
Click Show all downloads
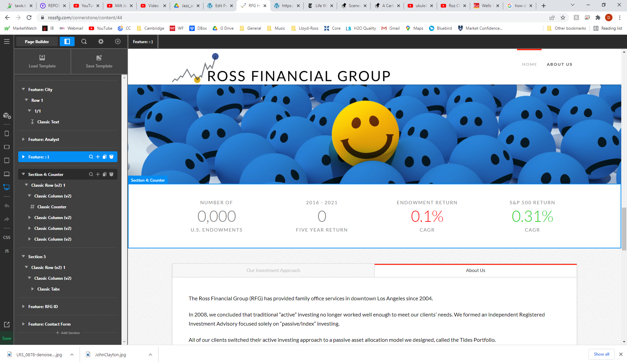click(x=601, y=354)
